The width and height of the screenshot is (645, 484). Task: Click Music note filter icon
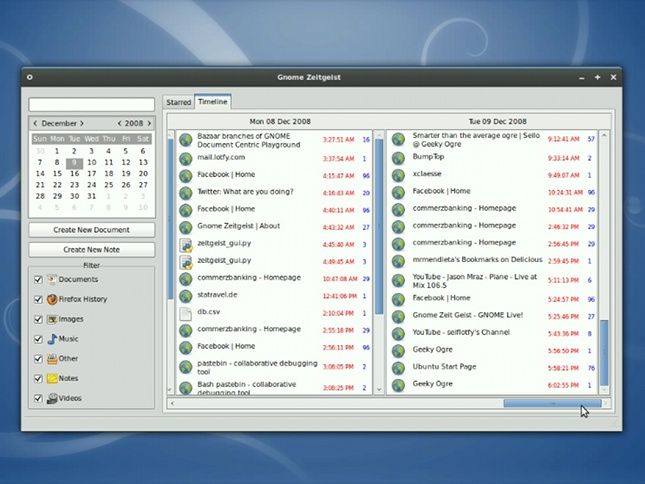point(52,339)
